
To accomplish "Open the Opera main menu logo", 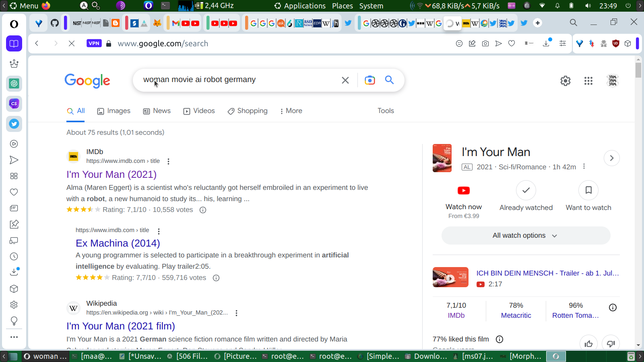I will pos(14,24).
